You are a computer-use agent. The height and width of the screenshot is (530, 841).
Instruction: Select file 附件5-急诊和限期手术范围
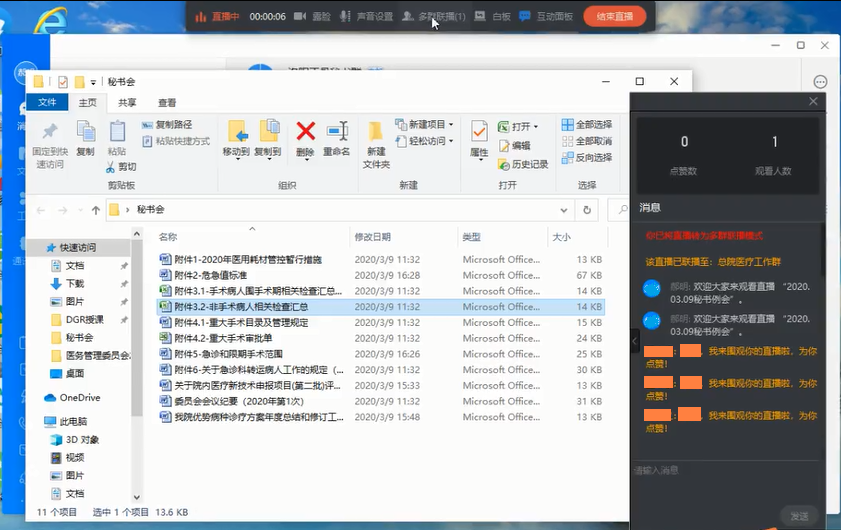[381, 354]
